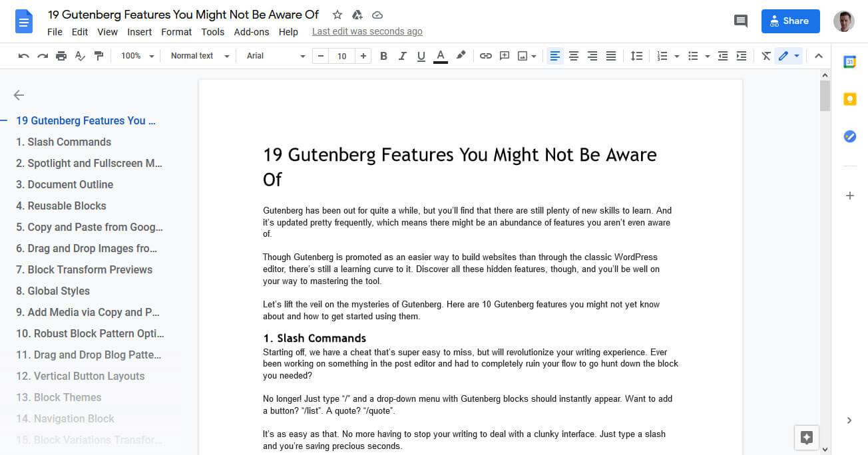Clear formatting from selected text

766,56
